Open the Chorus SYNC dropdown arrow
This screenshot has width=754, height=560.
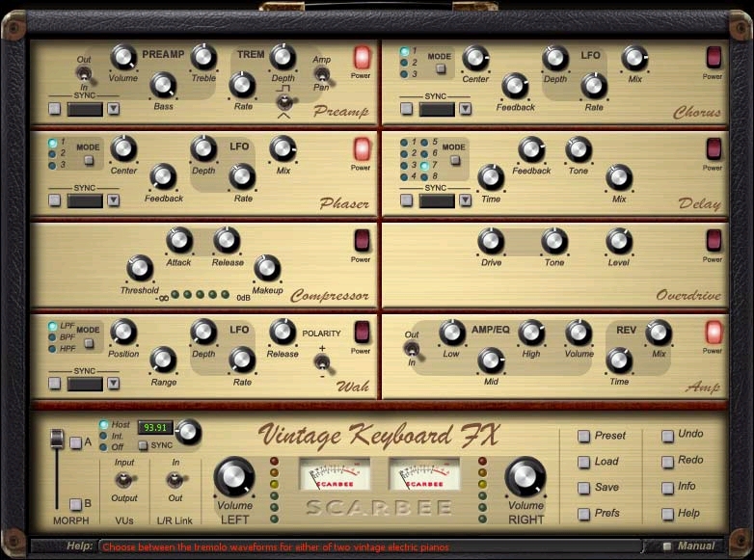tap(465, 109)
